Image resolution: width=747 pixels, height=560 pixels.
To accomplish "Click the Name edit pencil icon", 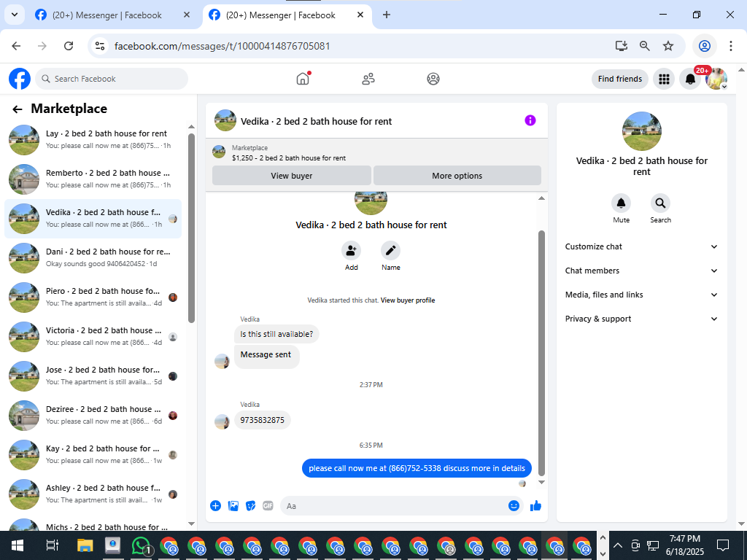I will pyautogui.click(x=391, y=251).
